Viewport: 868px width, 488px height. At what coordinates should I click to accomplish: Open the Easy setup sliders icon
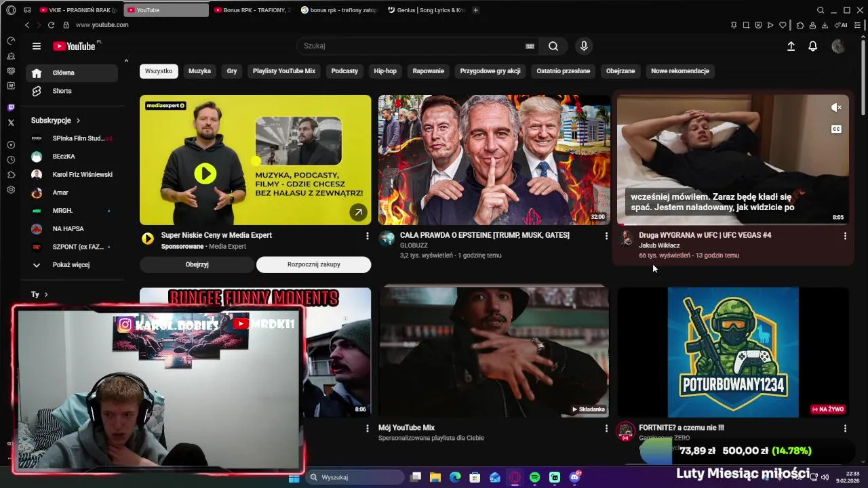[857, 25]
